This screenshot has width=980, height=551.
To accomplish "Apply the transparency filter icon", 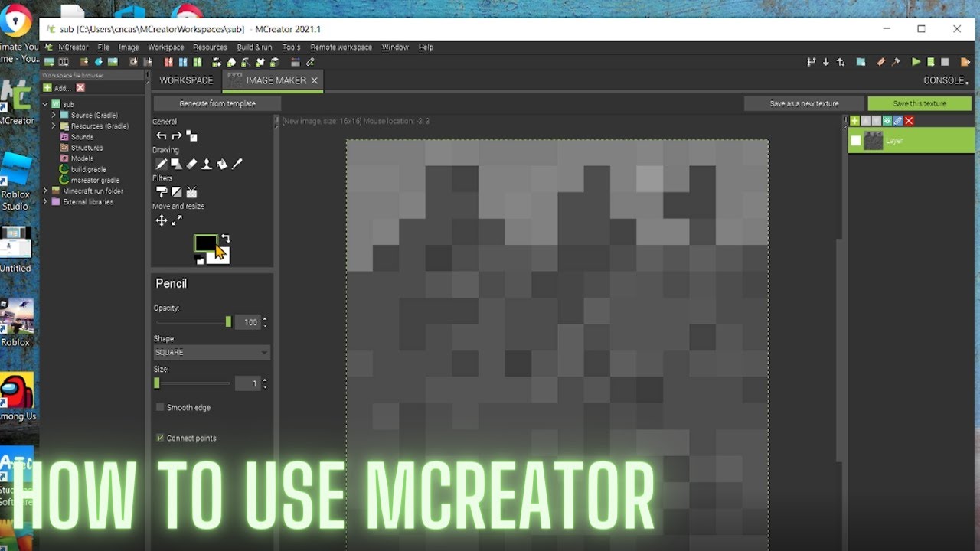I will tap(191, 192).
